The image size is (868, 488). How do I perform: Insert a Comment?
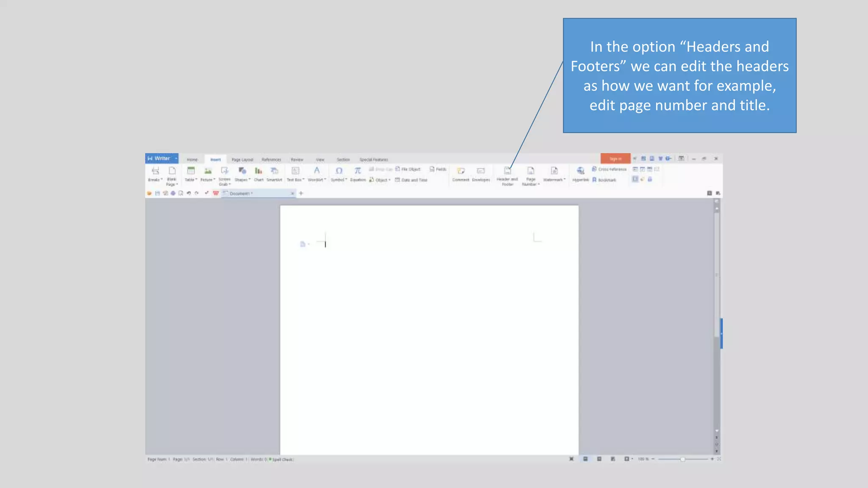pos(461,174)
